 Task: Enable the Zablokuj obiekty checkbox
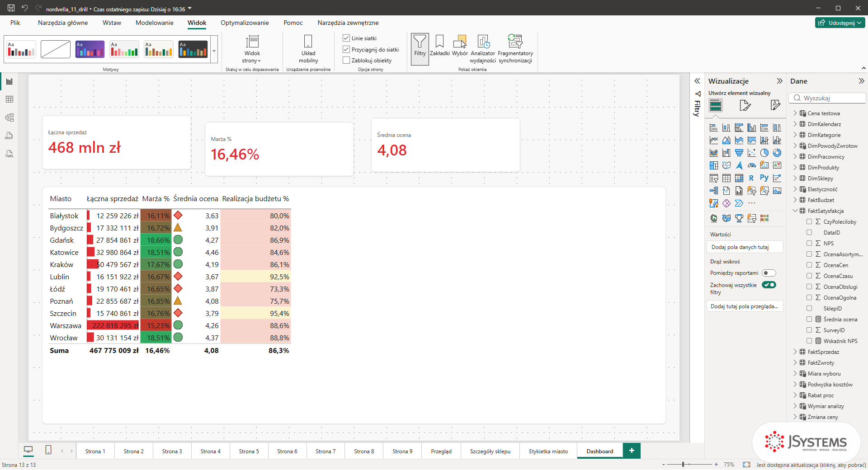[x=346, y=60]
